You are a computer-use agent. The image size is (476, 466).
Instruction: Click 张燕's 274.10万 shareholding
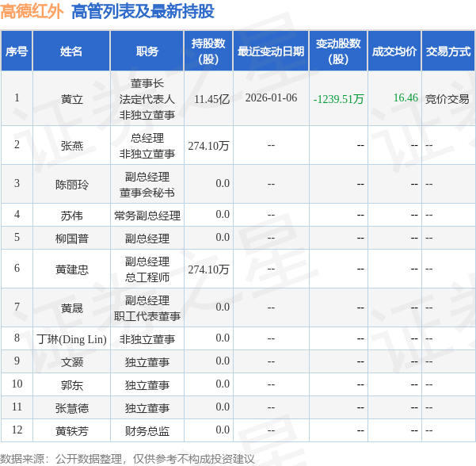(208, 146)
